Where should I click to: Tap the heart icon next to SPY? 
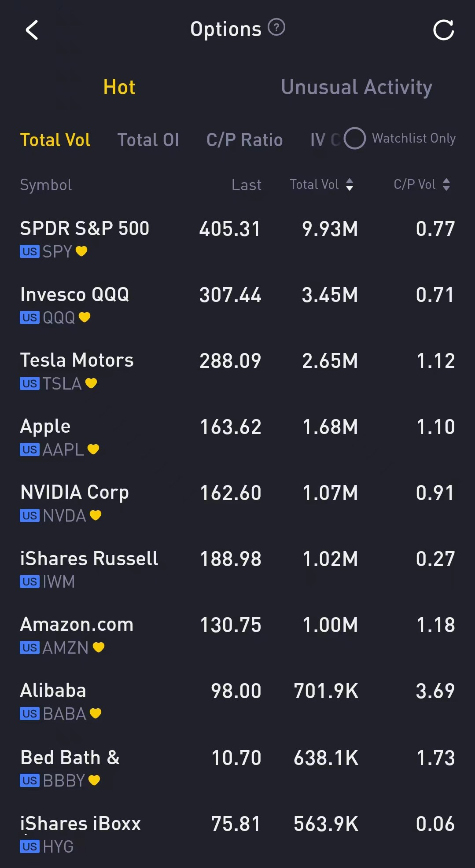(81, 251)
